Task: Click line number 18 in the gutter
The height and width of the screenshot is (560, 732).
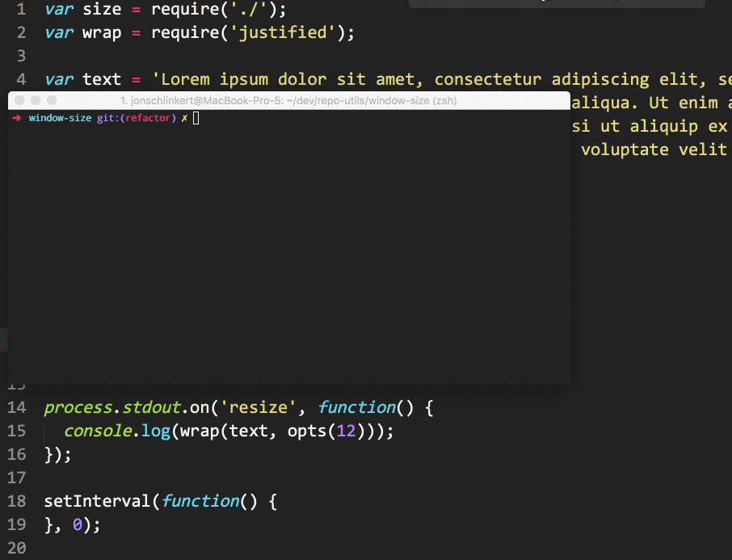Action: 17,501
